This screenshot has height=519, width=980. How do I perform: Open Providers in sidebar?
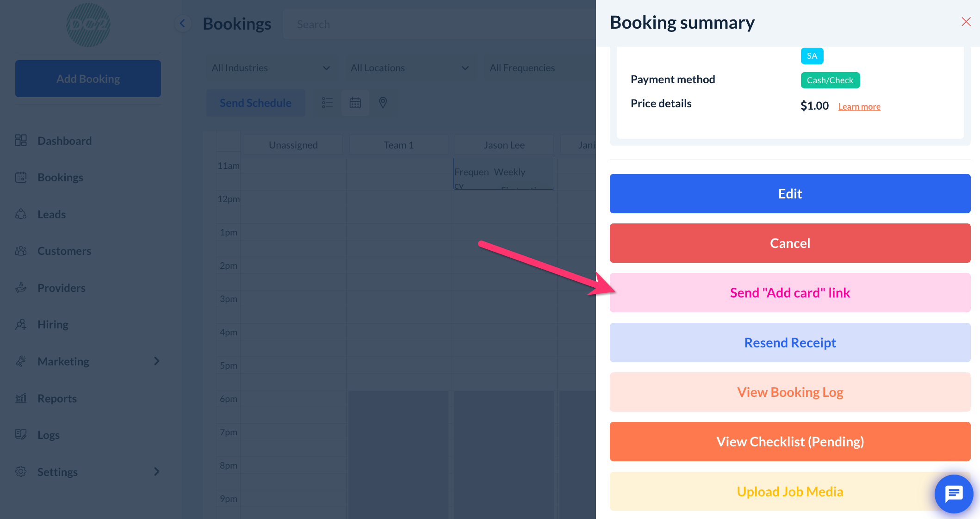pyautogui.click(x=61, y=288)
